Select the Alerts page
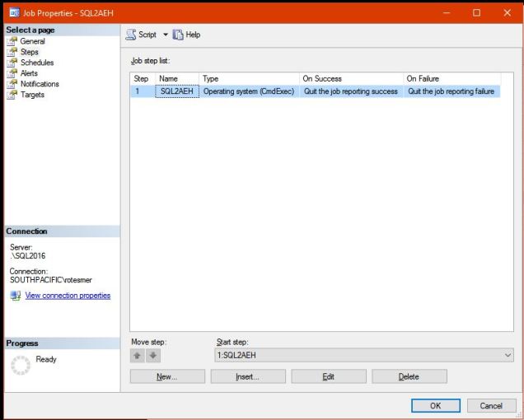Image resolution: width=524 pixels, height=420 pixels. click(x=29, y=73)
